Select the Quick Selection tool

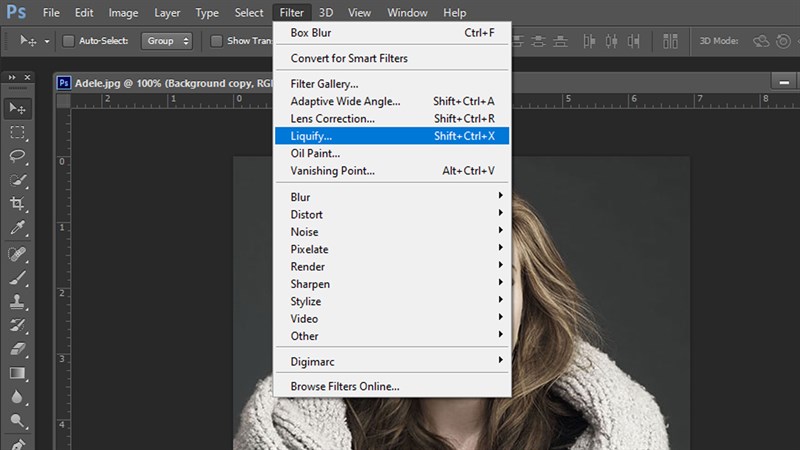(x=17, y=180)
